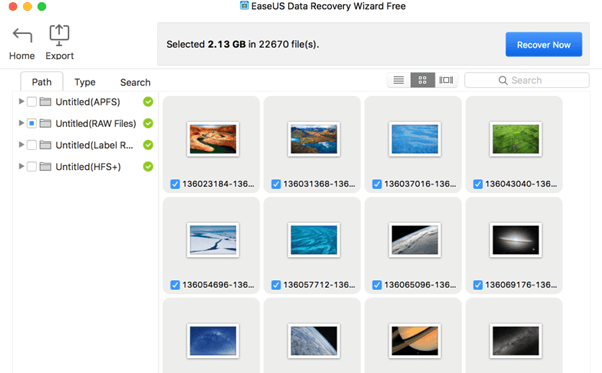Click the Export icon
Viewport: 602px width, 373px height.
point(59,35)
